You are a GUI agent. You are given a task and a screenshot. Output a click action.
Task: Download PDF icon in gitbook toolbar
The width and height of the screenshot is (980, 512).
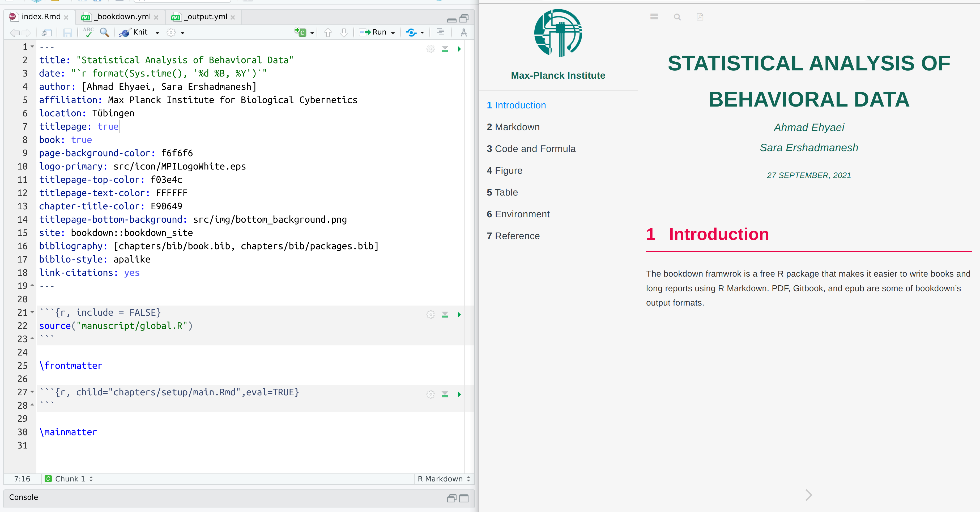pyautogui.click(x=700, y=17)
